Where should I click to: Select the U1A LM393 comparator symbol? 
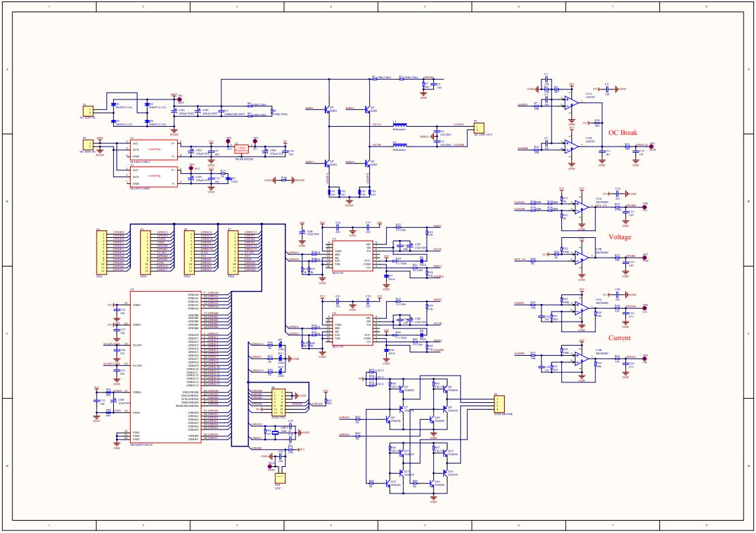[x=571, y=103]
